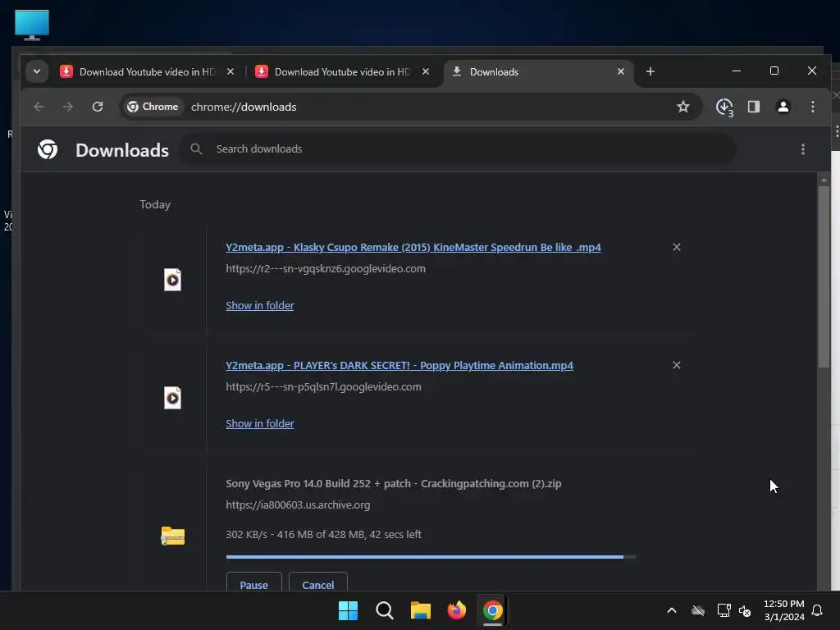Image resolution: width=840 pixels, height=630 pixels.
Task: Switch to first Download Youtube video tab
Action: click(148, 72)
